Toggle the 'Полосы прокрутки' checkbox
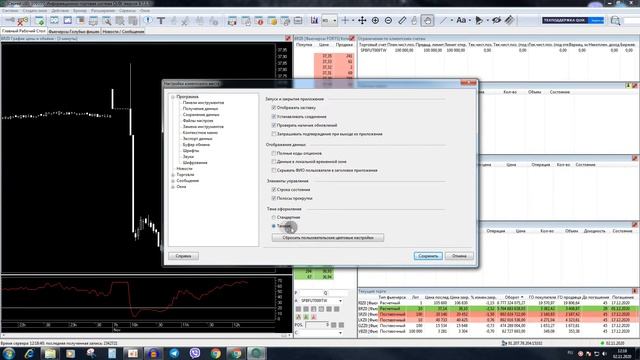Image resolution: width=640 pixels, height=360 pixels. [x=274, y=198]
